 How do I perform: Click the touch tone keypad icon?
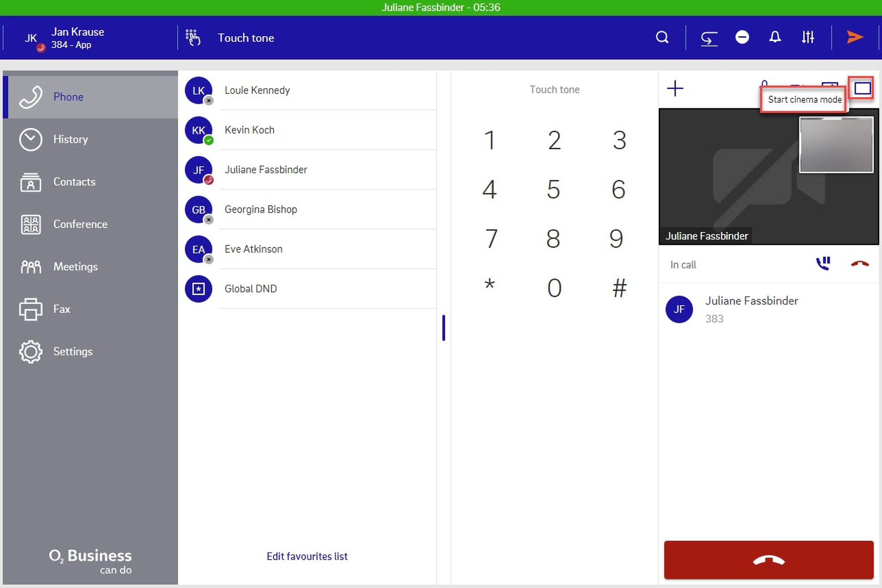[193, 38]
